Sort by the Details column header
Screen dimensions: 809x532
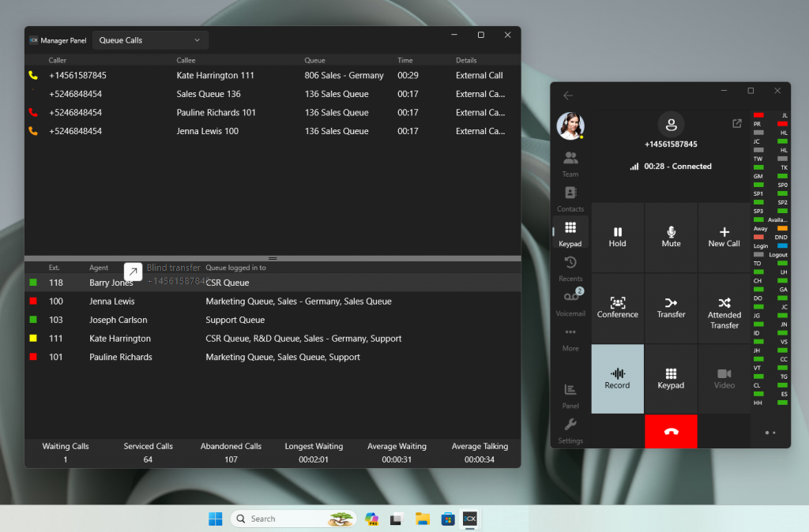466,60
